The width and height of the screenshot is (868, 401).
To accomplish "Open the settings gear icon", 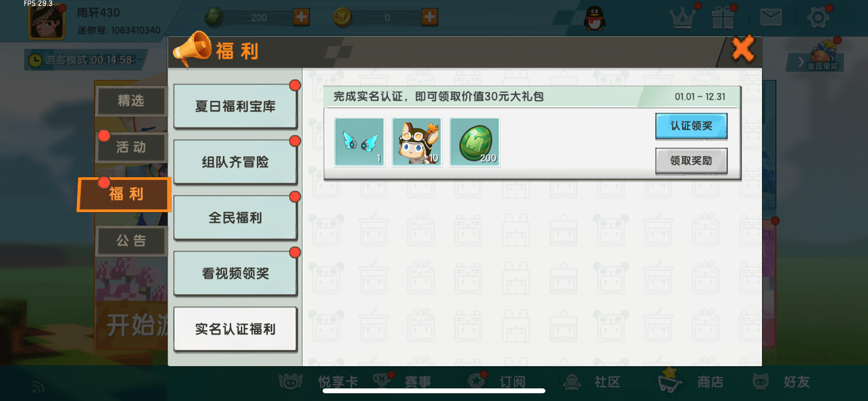I will pyautogui.click(x=818, y=18).
